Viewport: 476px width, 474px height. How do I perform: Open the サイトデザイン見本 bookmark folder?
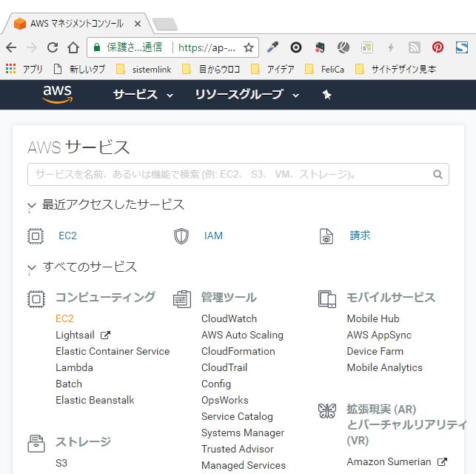(x=395, y=69)
